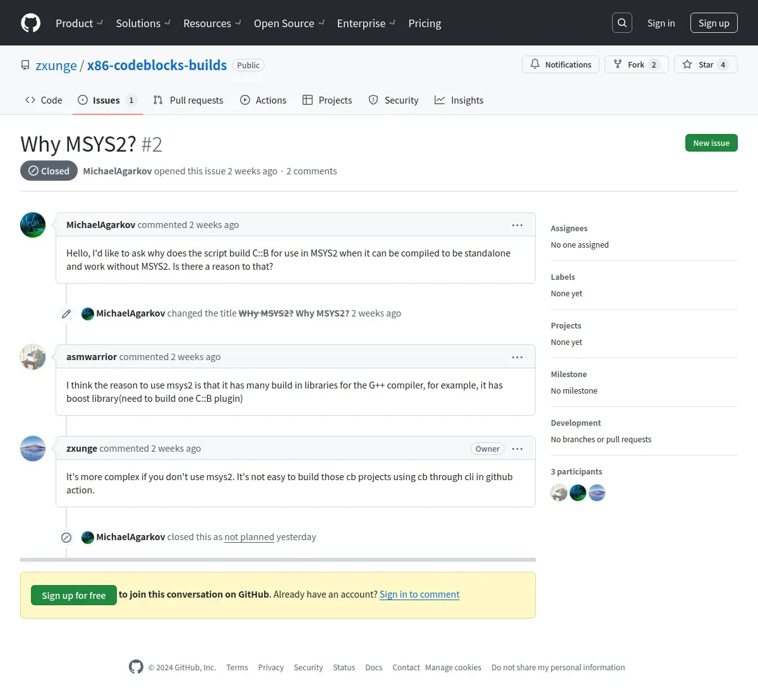Click Manage cookies in footer

click(x=454, y=667)
